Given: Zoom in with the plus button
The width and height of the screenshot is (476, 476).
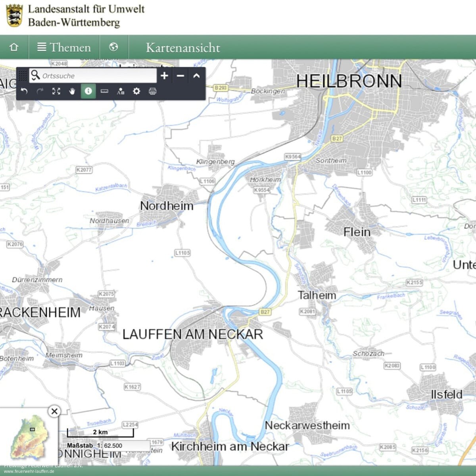Looking at the screenshot, I should [165, 75].
